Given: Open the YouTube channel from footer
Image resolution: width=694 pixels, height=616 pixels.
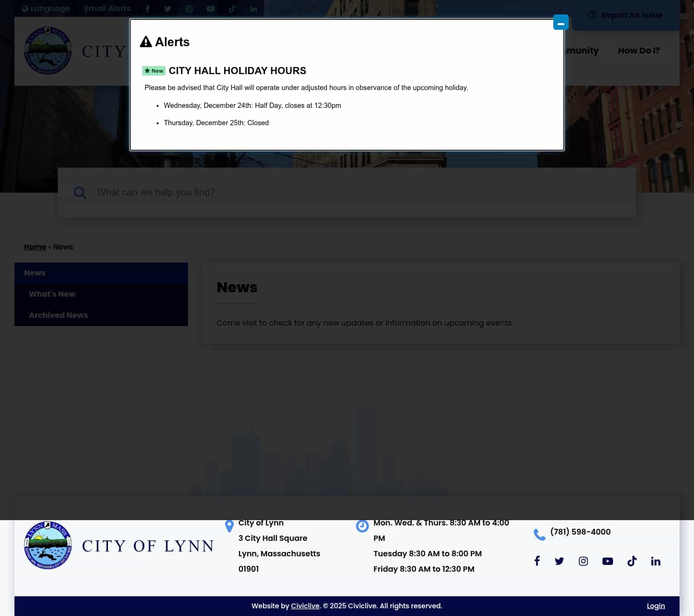Looking at the screenshot, I should click(x=607, y=561).
